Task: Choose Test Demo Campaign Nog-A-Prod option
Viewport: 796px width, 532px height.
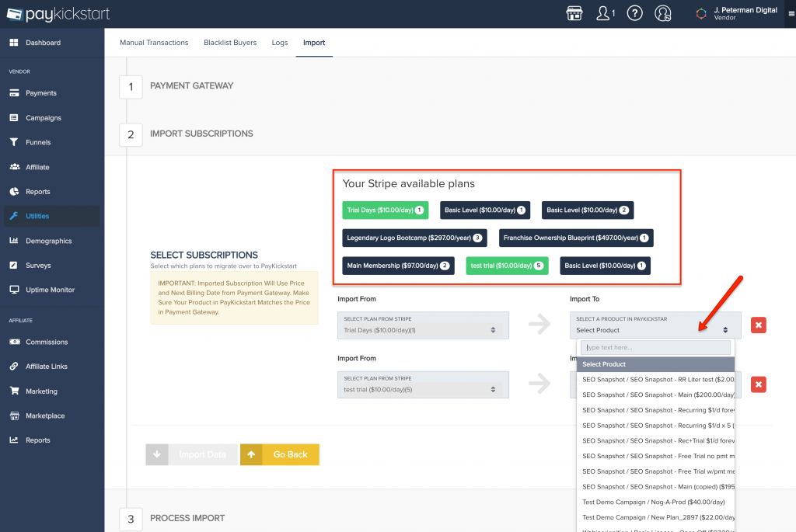Action: pos(655,502)
